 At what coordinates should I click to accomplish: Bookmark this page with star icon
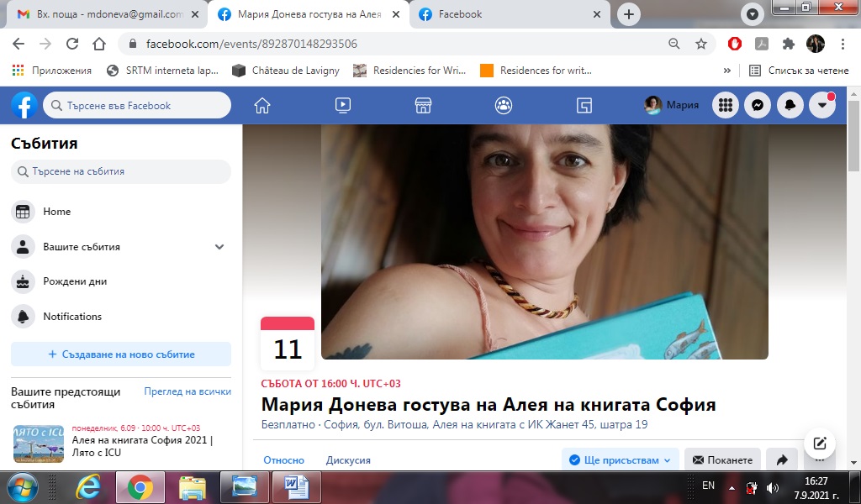(x=701, y=44)
